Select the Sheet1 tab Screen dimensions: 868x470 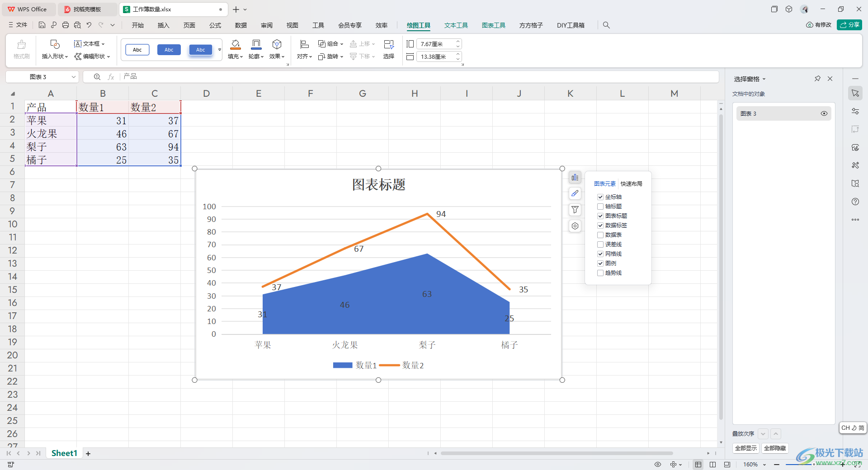[64, 453]
